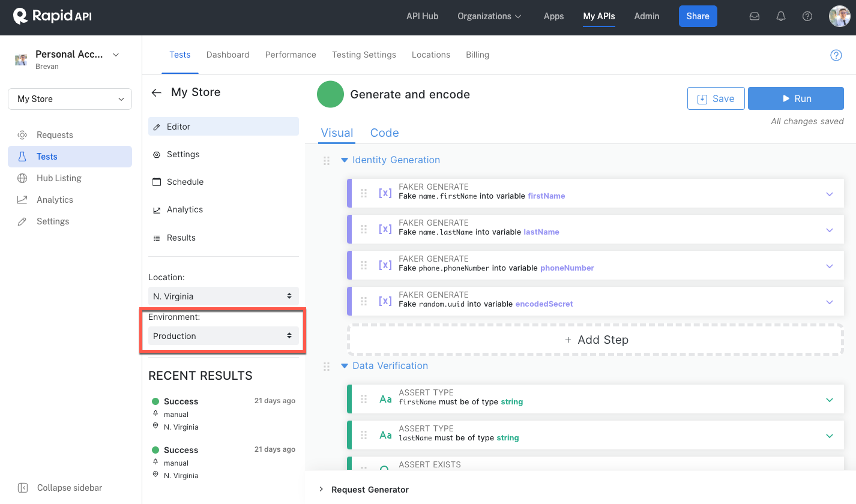
Task: Switch to the Code view tab
Action: 384,133
